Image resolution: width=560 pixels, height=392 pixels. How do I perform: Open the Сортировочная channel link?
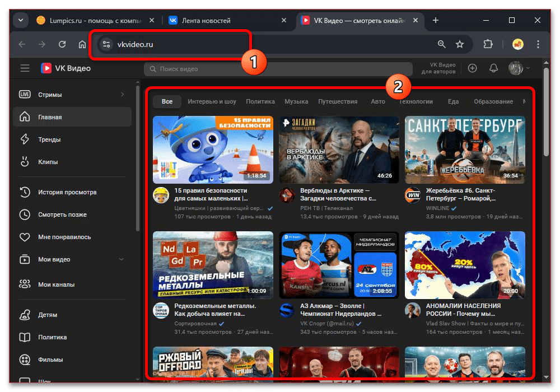click(195, 324)
